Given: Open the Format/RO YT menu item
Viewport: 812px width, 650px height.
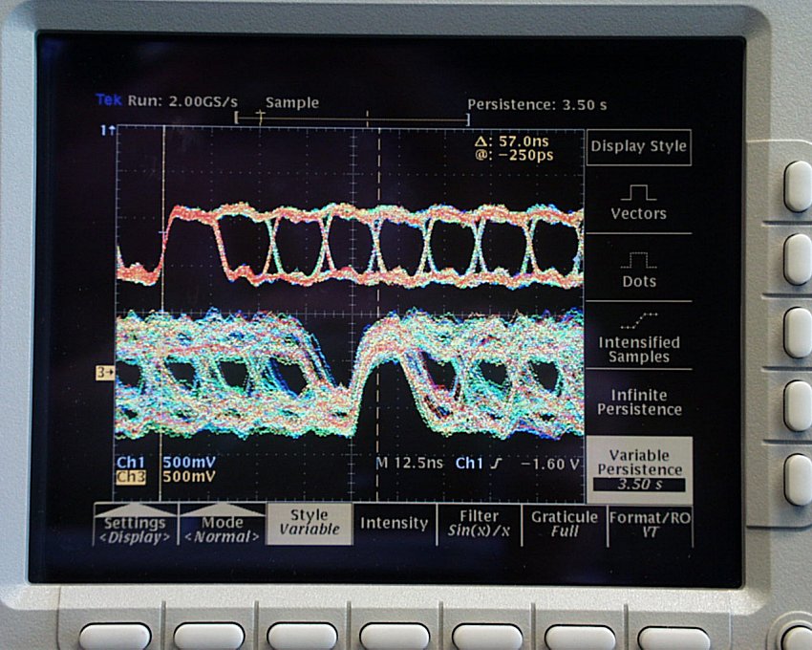Looking at the screenshot, I should [650, 524].
